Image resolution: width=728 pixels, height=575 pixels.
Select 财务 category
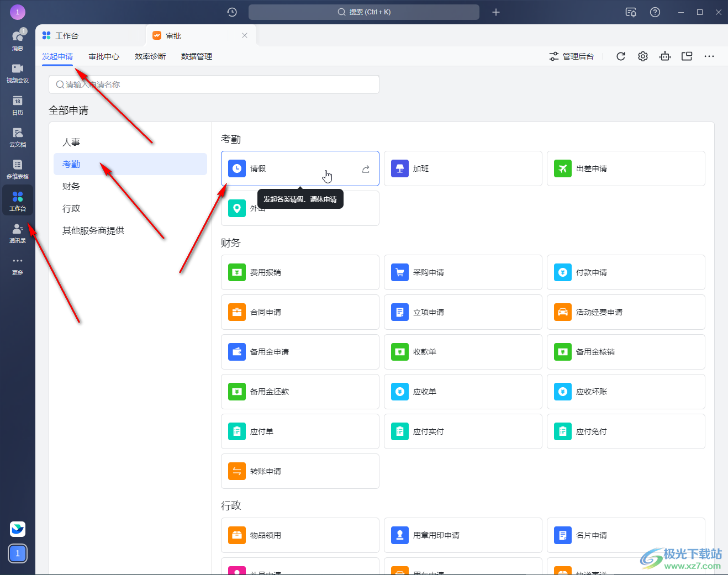click(130, 186)
